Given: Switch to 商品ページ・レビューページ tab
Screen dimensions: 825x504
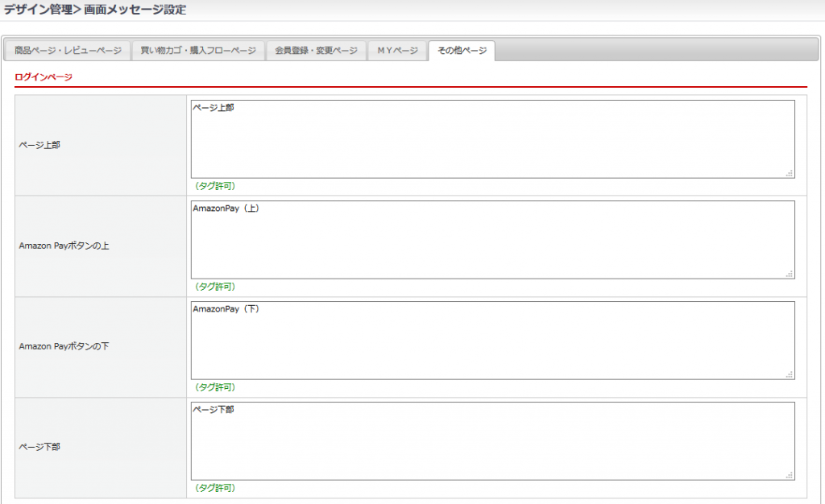Looking at the screenshot, I should click(x=68, y=51).
